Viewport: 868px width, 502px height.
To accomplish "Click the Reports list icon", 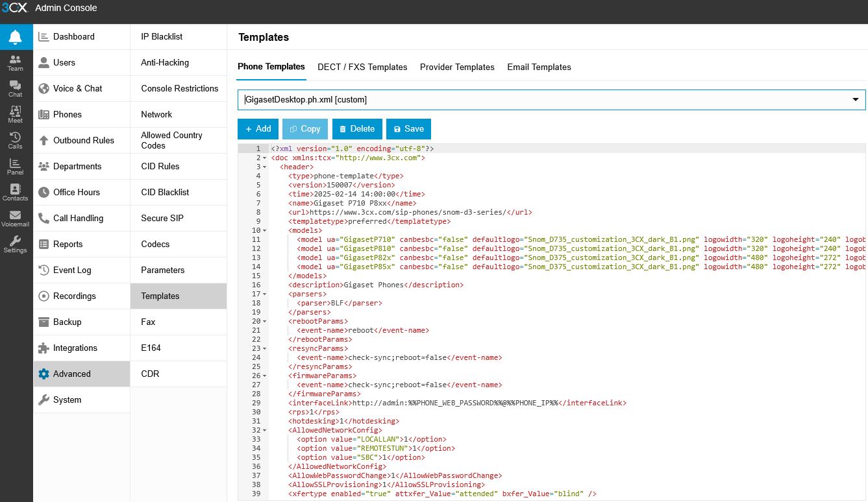I will coord(43,245).
